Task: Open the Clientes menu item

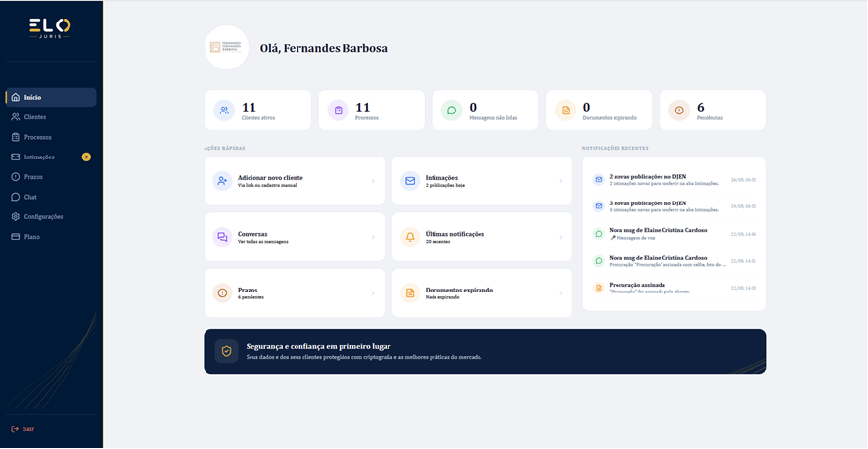Action: (x=51, y=117)
